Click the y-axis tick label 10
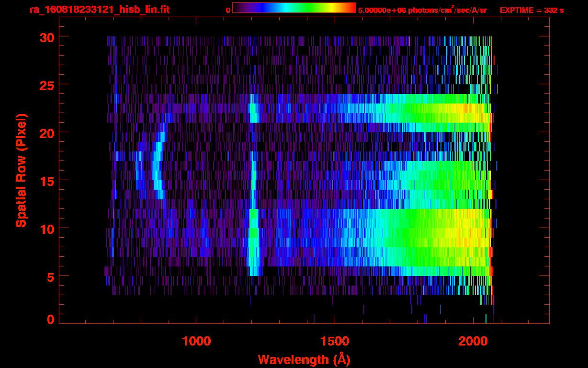The image size is (588, 368). coord(46,229)
